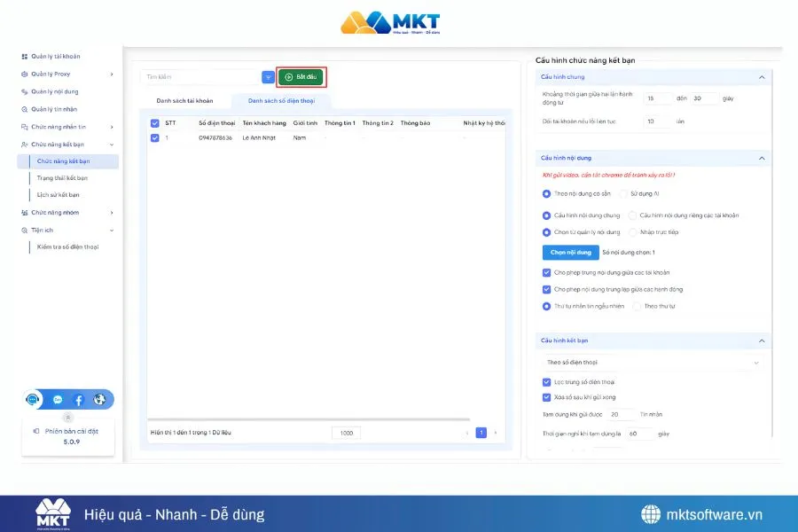This screenshot has width=798, height=532.
Task: Disable Cho phép trùng nội dung giữa các tài khoản
Action: pyautogui.click(x=546, y=272)
